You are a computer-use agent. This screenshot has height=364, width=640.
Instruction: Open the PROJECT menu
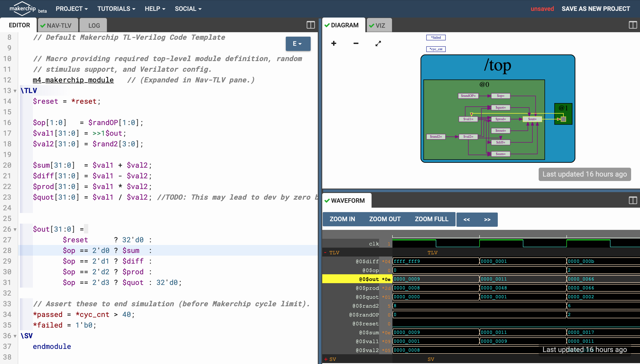tap(72, 9)
